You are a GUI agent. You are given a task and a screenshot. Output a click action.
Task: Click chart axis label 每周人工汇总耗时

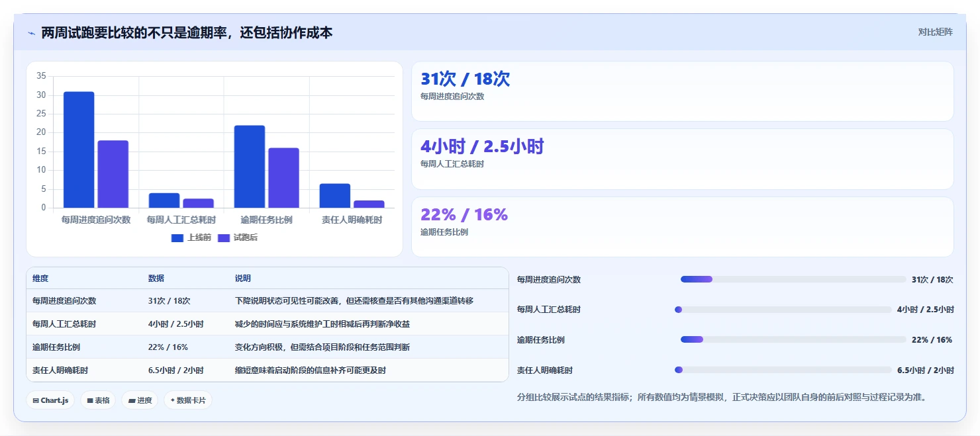[181, 220]
